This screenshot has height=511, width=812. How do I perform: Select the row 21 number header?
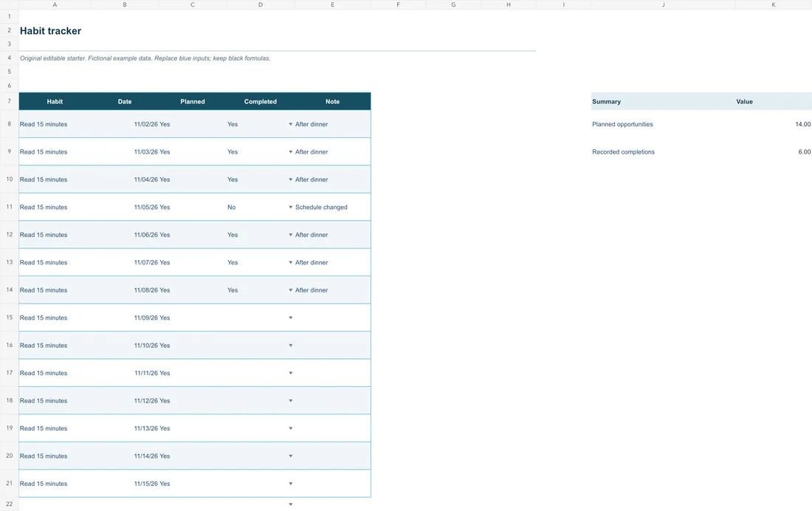10,483
